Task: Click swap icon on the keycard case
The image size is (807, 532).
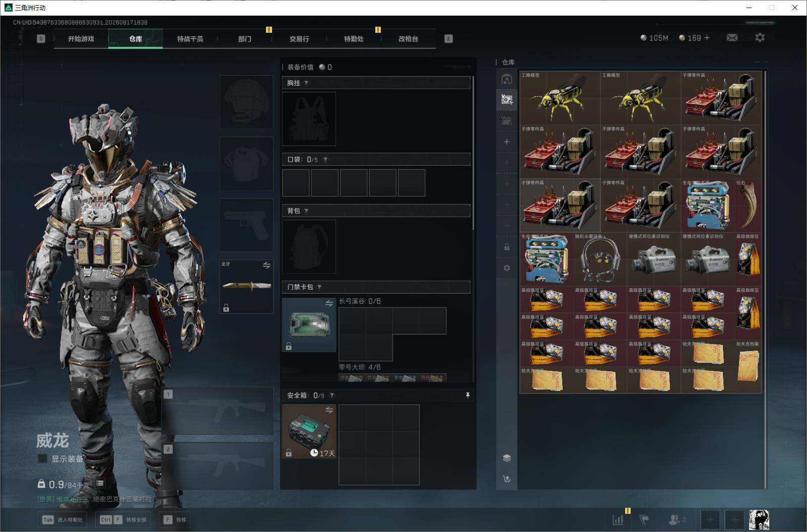Action: point(329,304)
